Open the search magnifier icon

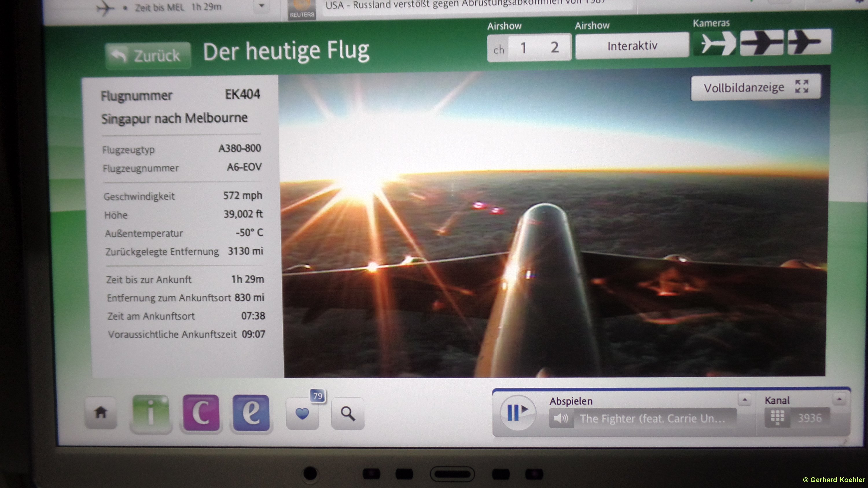click(x=348, y=414)
